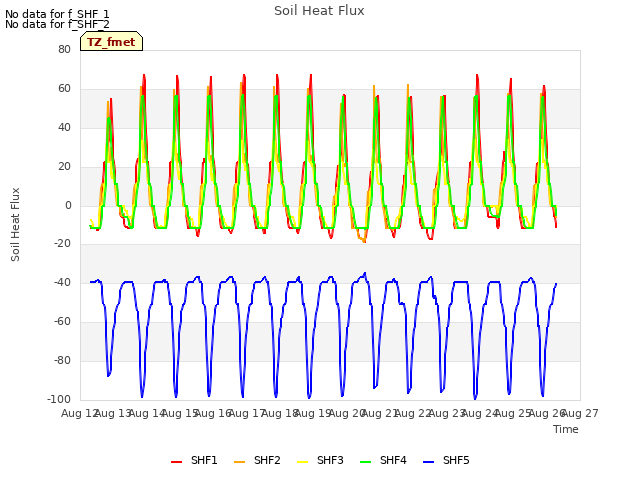
Task: Click the blue SHF5 legend color marker
Action: 428,462
